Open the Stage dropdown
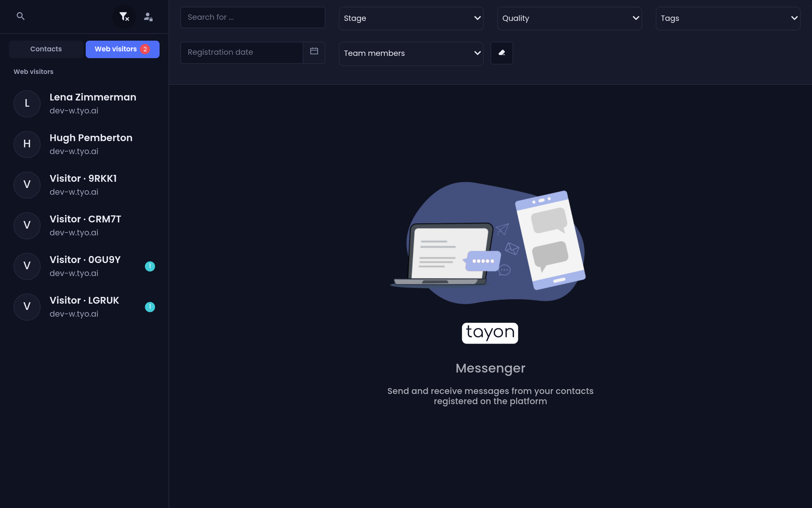Viewport: 812px width, 508px height. click(411, 18)
